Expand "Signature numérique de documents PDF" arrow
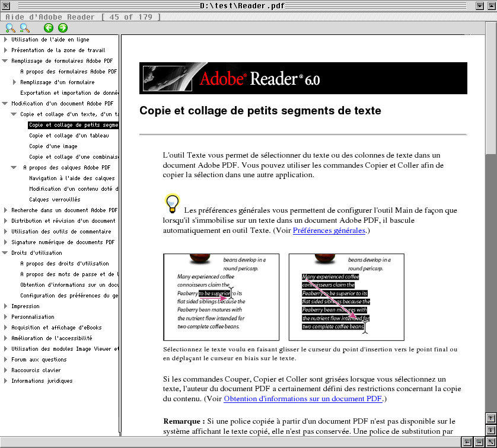The width and height of the screenshot is (497, 448). (x=5, y=242)
